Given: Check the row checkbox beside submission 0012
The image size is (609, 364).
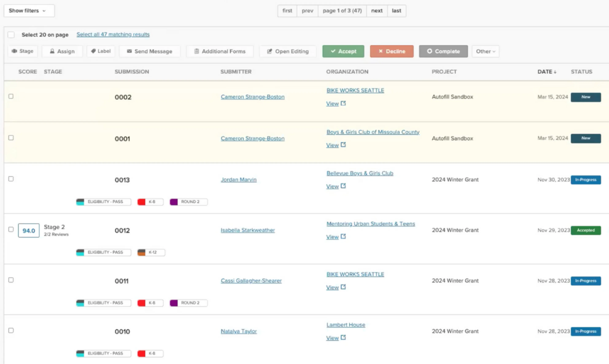Looking at the screenshot, I should pos(11,230).
